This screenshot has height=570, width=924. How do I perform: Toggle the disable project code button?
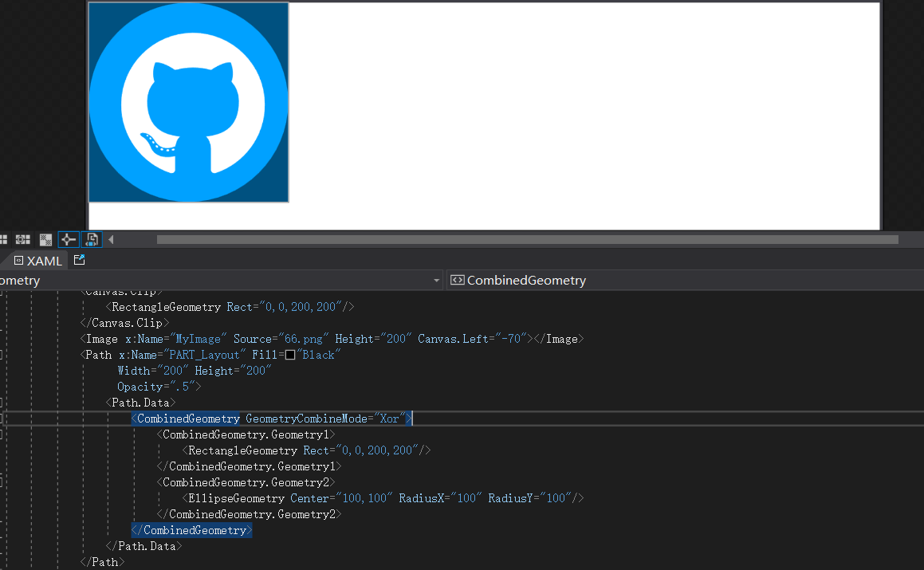pos(92,239)
